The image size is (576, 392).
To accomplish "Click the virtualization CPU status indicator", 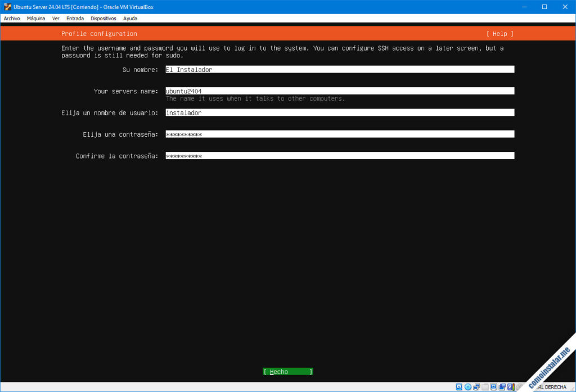I will [x=511, y=387].
